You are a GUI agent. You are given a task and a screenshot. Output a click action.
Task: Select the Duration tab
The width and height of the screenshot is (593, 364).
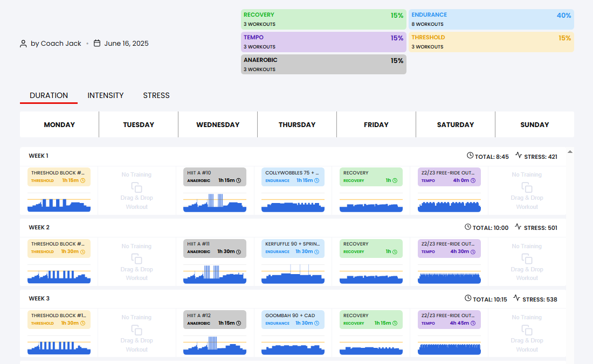pyautogui.click(x=49, y=95)
